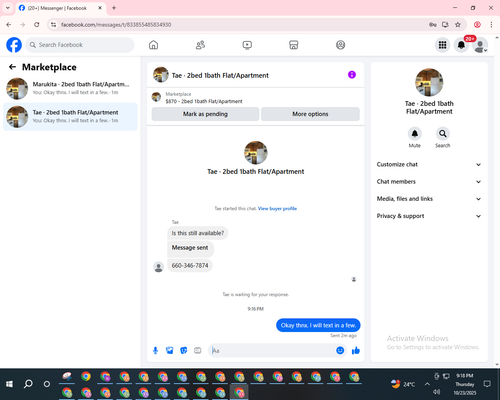The height and width of the screenshot is (400, 500).
Task: Open the account profile picture menu
Action: coord(480,45)
